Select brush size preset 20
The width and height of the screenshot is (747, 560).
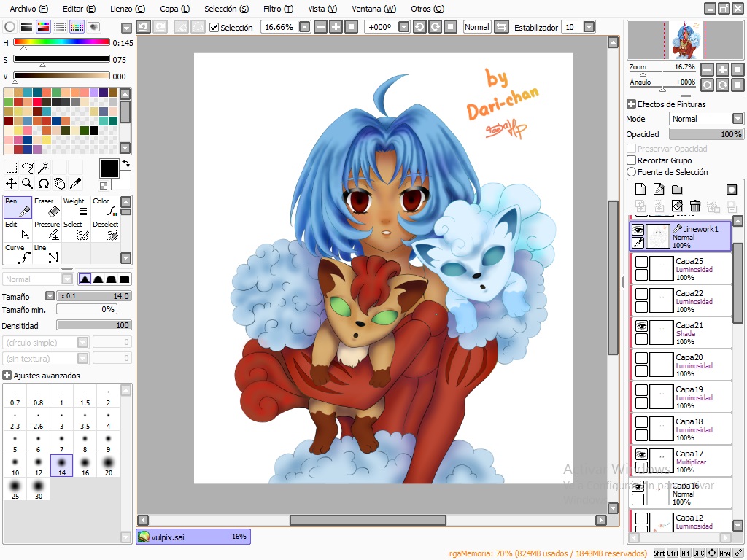click(x=108, y=466)
